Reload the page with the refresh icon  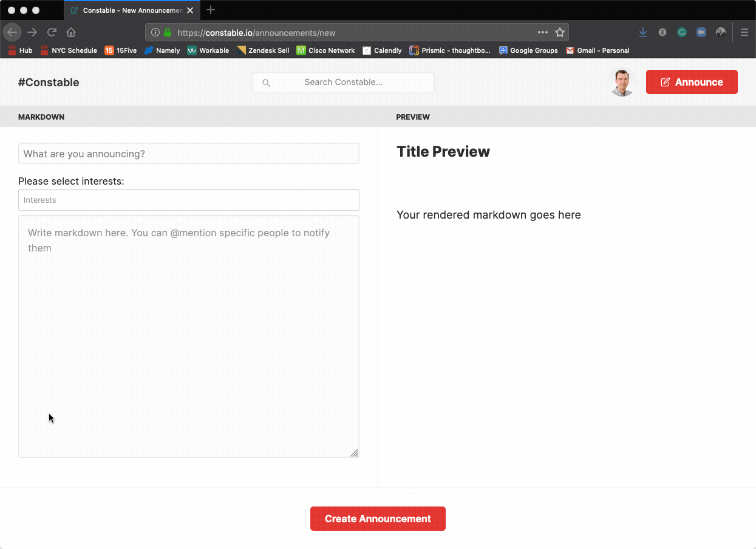coord(52,32)
